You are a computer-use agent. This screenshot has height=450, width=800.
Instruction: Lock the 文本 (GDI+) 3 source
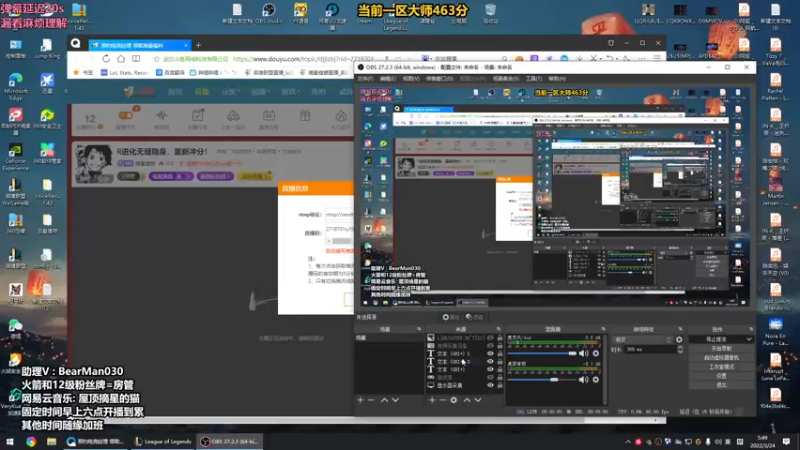(500, 361)
